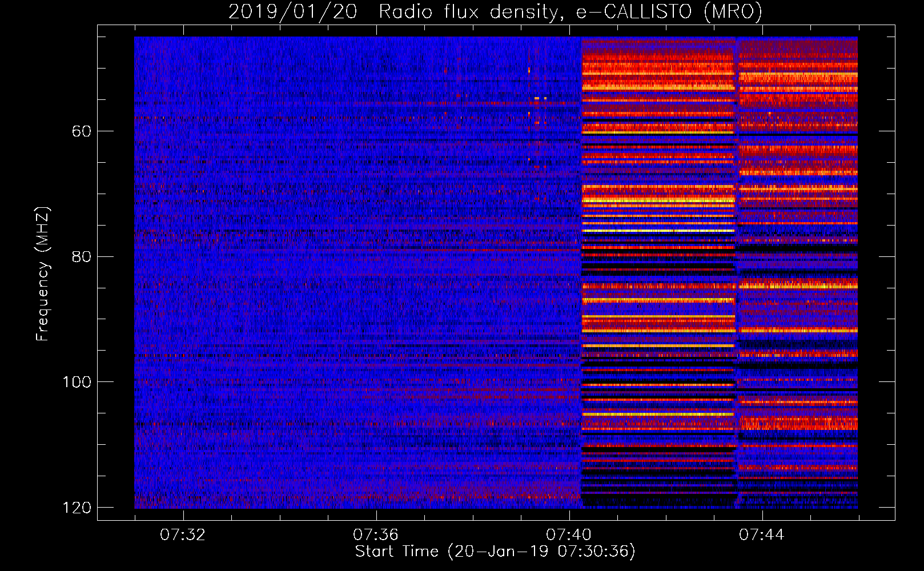
Task: Click the 80 frequency tick label
Action: [82, 256]
